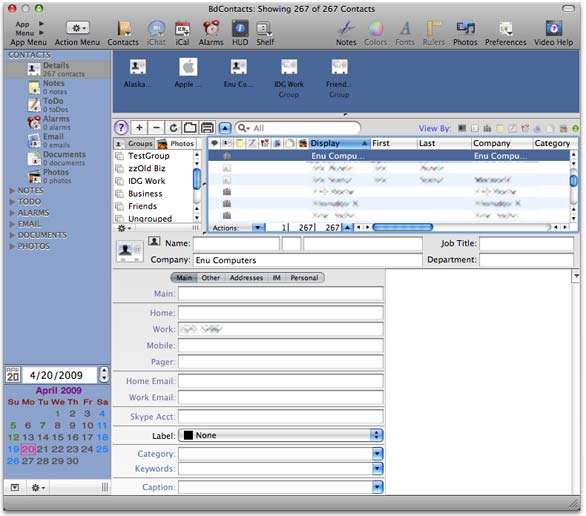Viewport: 586px width, 516px height.
Task: Open the Colors panel
Action: [x=376, y=33]
